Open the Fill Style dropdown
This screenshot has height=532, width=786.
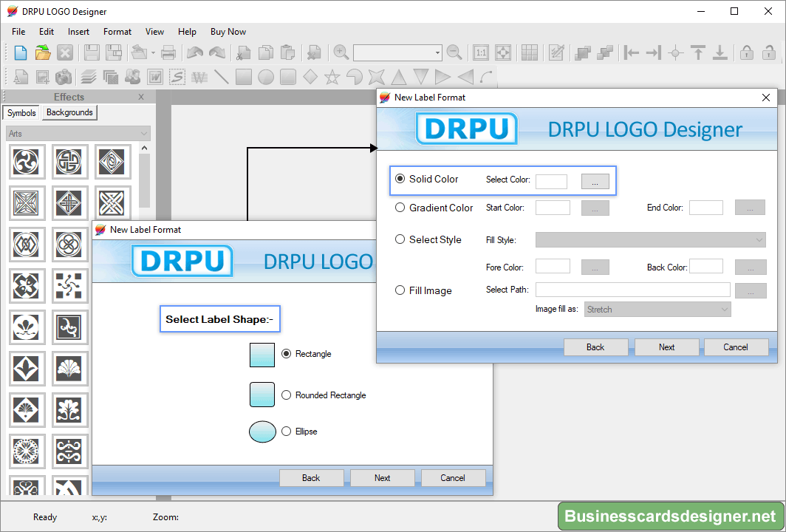pos(651,239)
